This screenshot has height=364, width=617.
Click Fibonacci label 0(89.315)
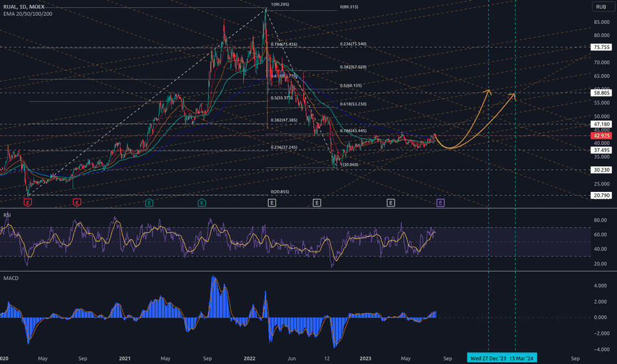click(349, 7)
